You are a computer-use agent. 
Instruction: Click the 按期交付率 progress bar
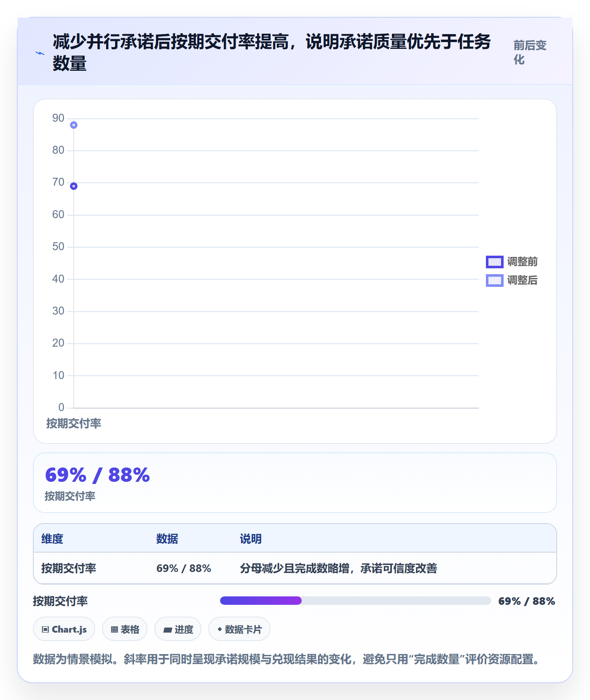pos(355,601)
